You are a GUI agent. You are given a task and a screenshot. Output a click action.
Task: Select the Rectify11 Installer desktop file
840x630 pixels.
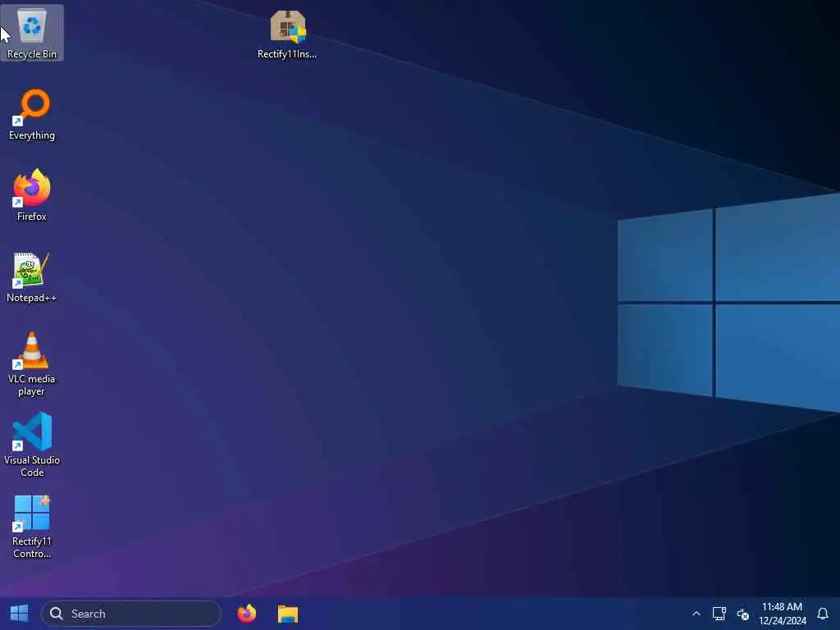(x=287, y=34)
